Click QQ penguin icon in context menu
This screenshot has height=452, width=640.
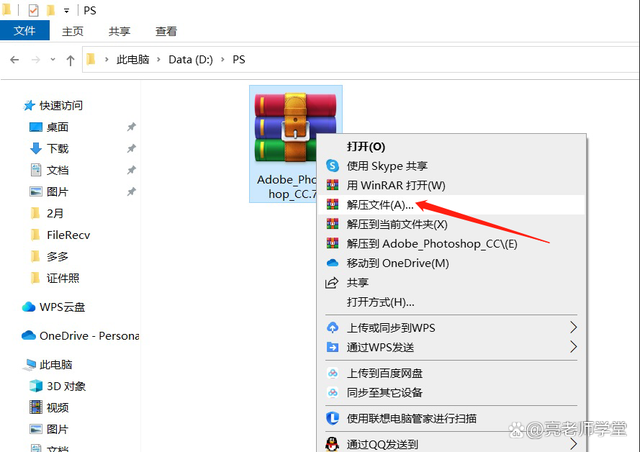pyautogui.click(x=333, y=444)
